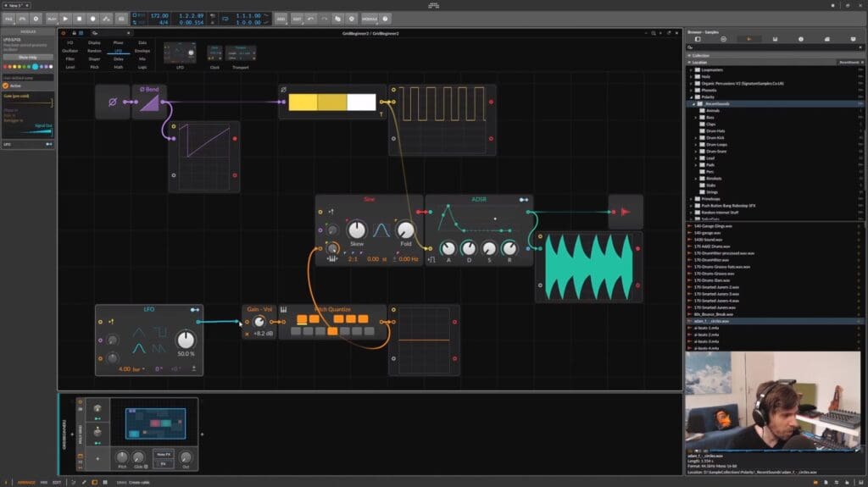
Task: Expand the Bass folder
Action: (696, 118)
